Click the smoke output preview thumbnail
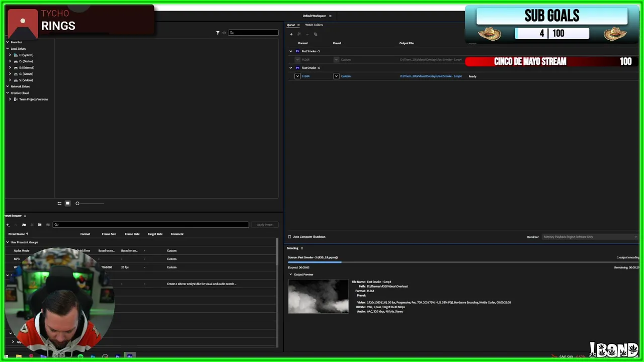 [318, 297]
